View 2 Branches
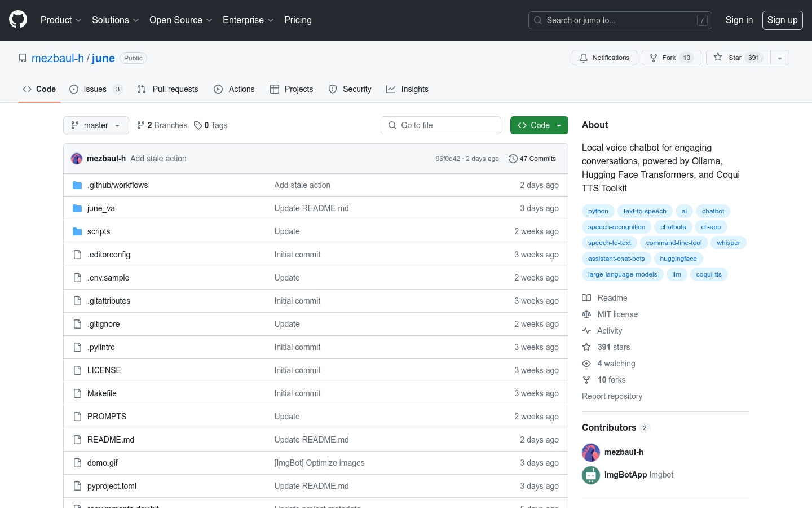The height and width of the screenshot is (508, 812). coord(162,125)
